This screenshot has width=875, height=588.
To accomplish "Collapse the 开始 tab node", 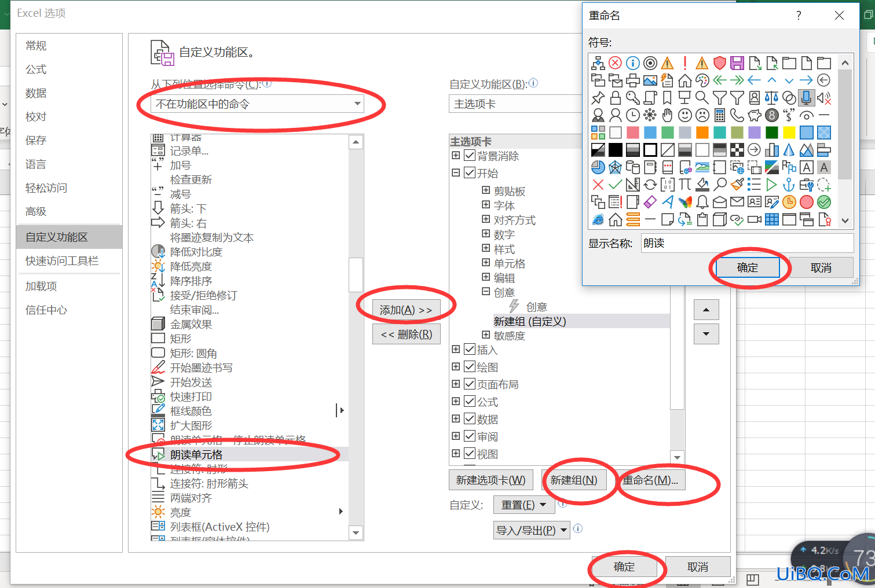I will (456, 172).
